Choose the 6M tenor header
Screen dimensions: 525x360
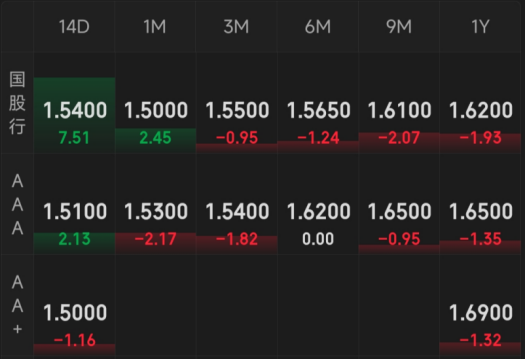click(x=318, y=26)
